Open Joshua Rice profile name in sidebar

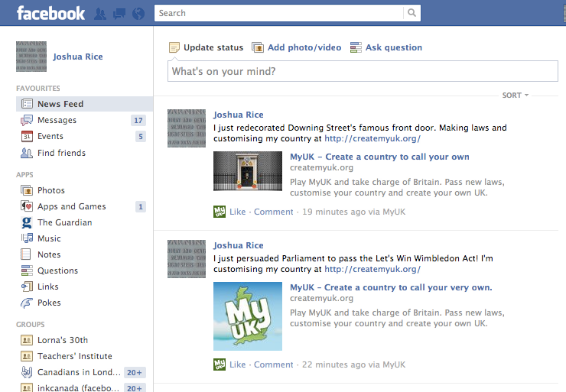coord(77,57)
